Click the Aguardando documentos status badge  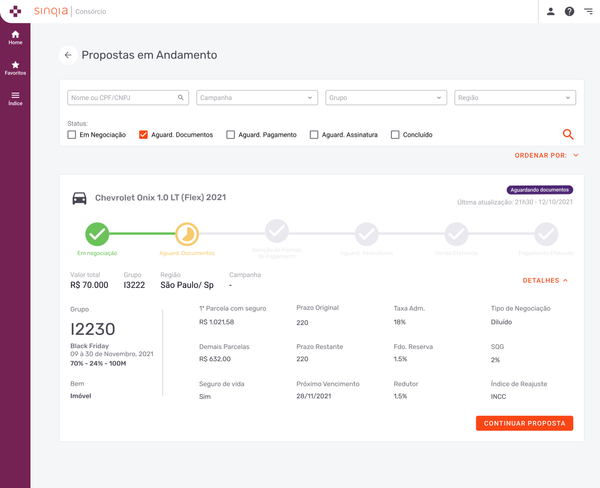tap(540, 190)
